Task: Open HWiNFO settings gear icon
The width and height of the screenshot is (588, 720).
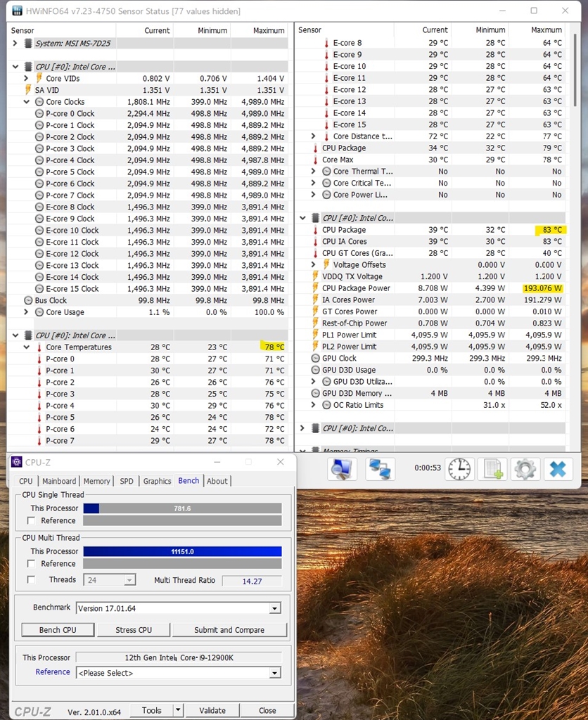Action: pos(525,469)
